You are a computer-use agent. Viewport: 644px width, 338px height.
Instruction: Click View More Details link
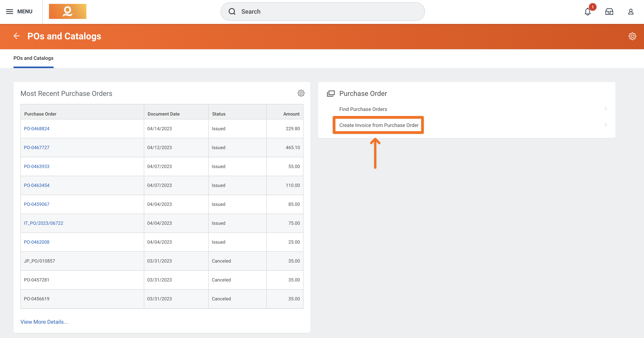tap(44, 322)
